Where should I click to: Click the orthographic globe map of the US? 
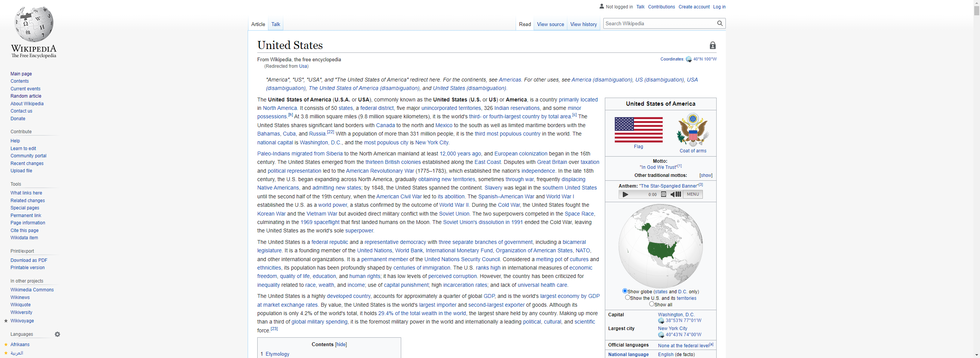[x=661, y=246]
